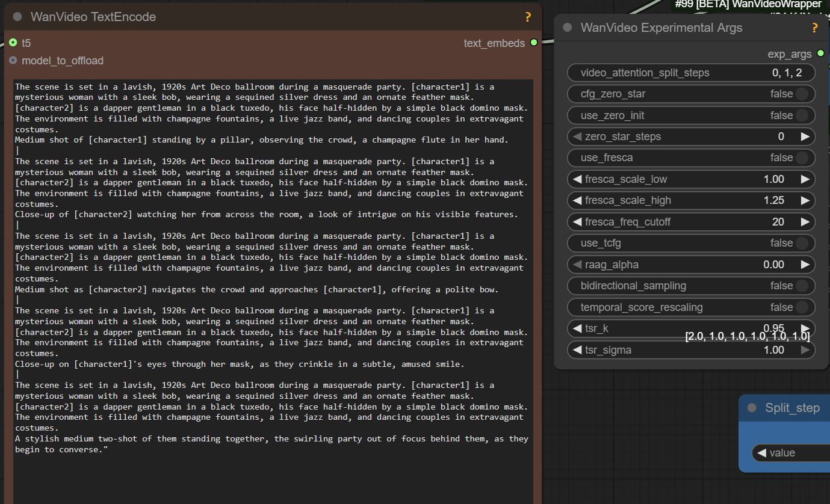The width and height of the screenshot is (830, 504).
Task: Collapse the WanVideo Experimental Args node
Action: [566, 28]
